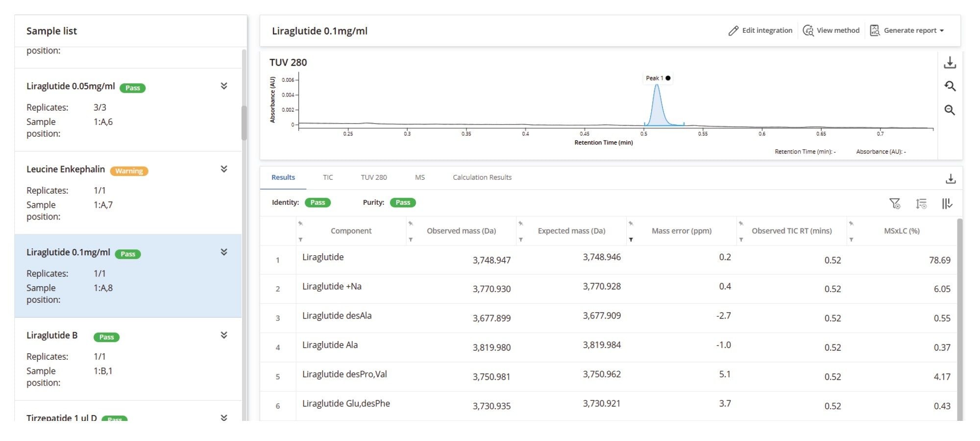Download the Results table data

click(951, 179)
